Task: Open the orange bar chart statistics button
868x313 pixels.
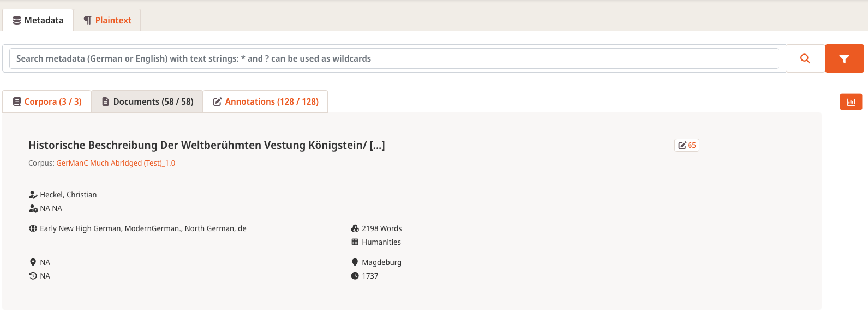Action: click(851, 102)
